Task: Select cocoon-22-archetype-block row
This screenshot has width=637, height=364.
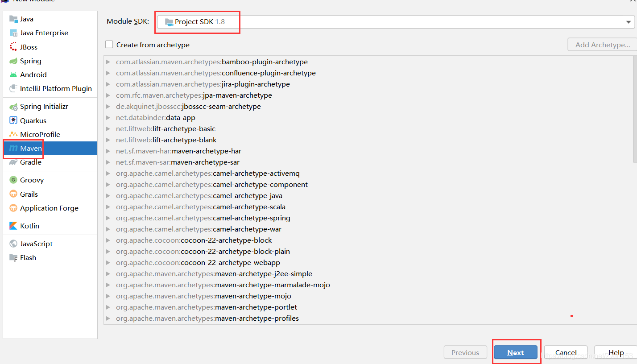Action: (368, 240)
